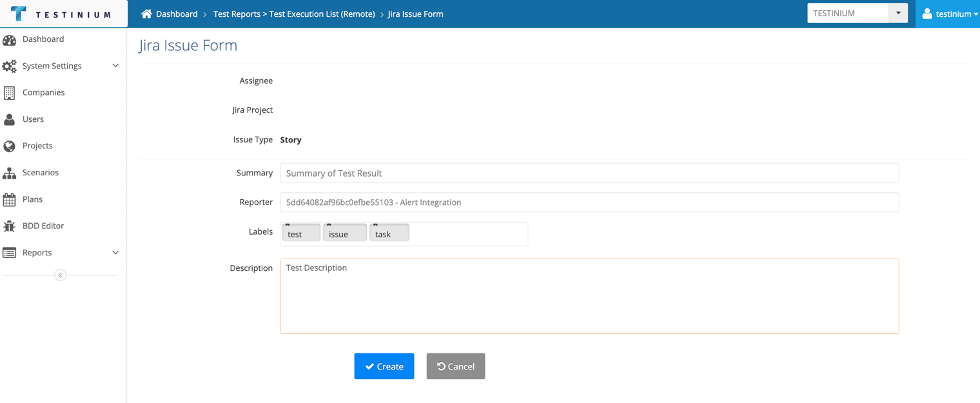
Task: Click the 'Issue Type' field label
Action: pos(253,139)
